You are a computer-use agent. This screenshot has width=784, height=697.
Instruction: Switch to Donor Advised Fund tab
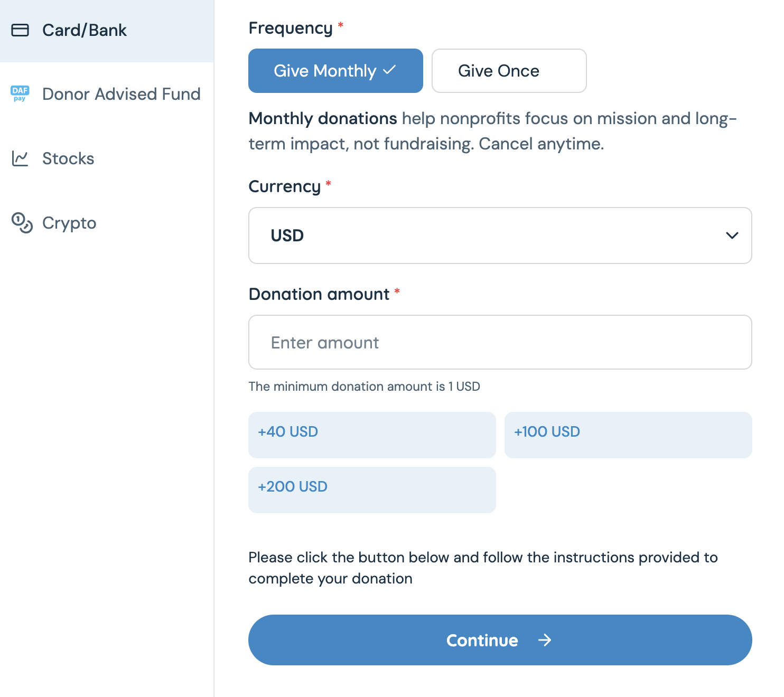coord(121,94)
